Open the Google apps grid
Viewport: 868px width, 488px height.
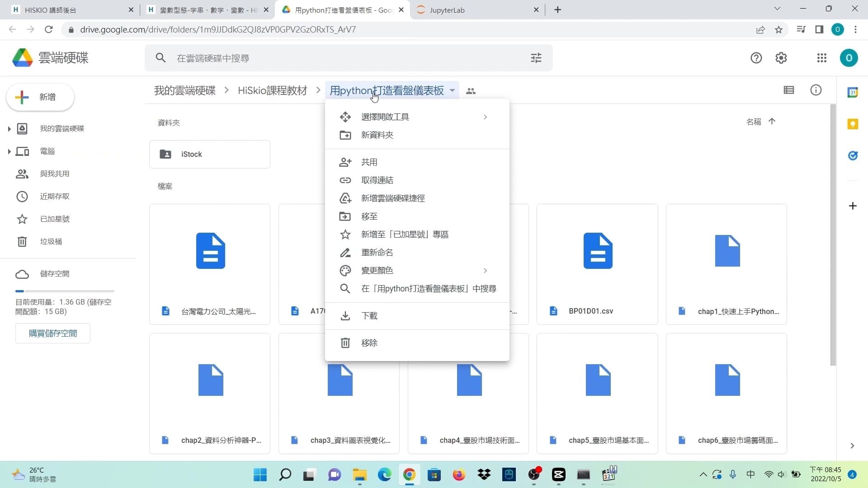(x=821, y=58)
